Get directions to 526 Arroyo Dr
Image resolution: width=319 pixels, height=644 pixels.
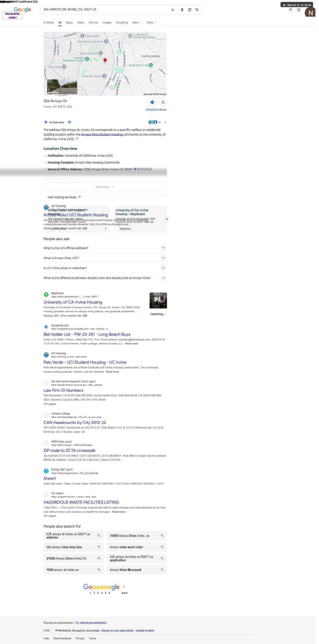click(152, 102)
